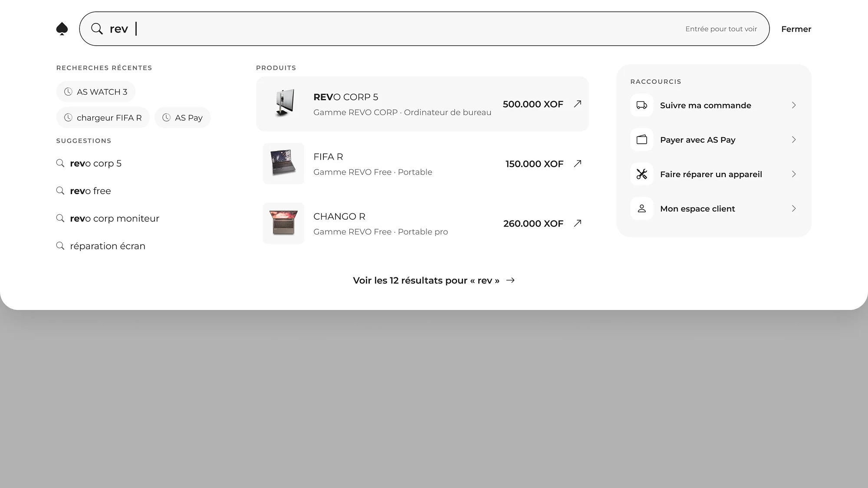Choose the suggestion "revo corp moniteur"

(x=115, y=218)
